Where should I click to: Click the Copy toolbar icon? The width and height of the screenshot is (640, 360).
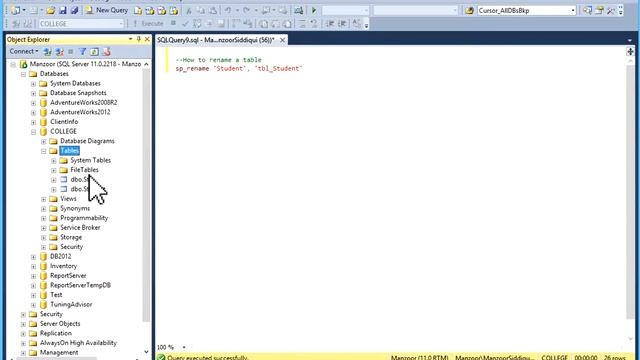tap(201, 11)
